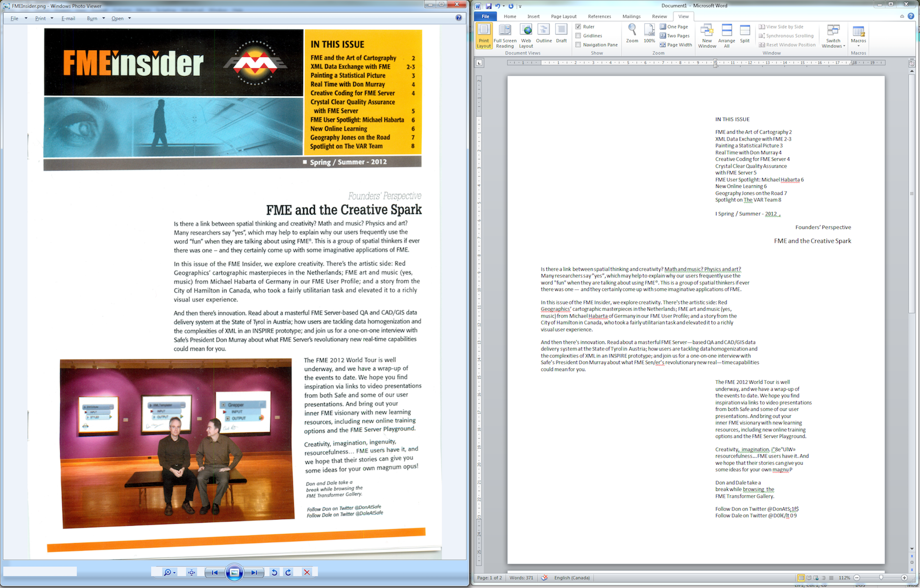Click Arrange All windows

point(726,36)
